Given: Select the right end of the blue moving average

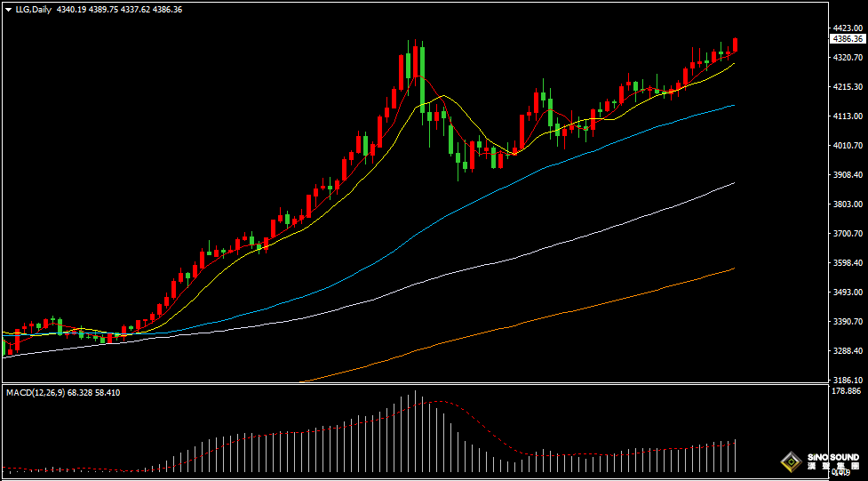Looking at the screenshot, I should (733, 105).
